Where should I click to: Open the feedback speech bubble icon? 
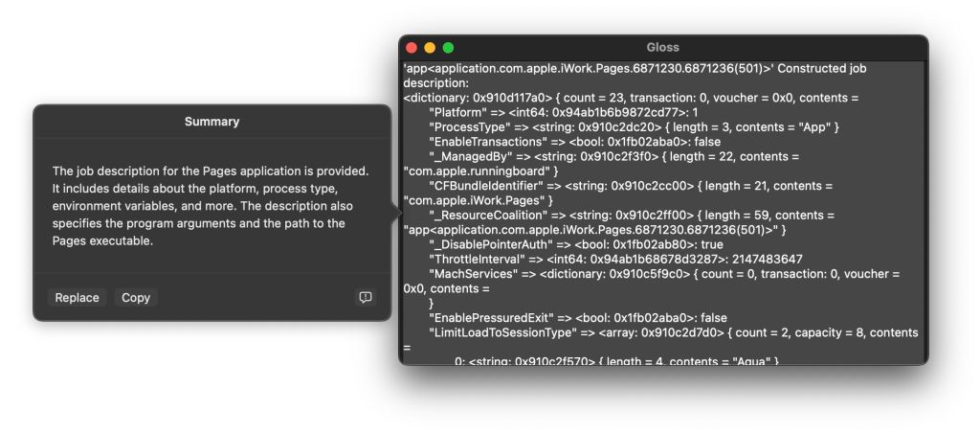pyautogui.click(x=365, y=298)
